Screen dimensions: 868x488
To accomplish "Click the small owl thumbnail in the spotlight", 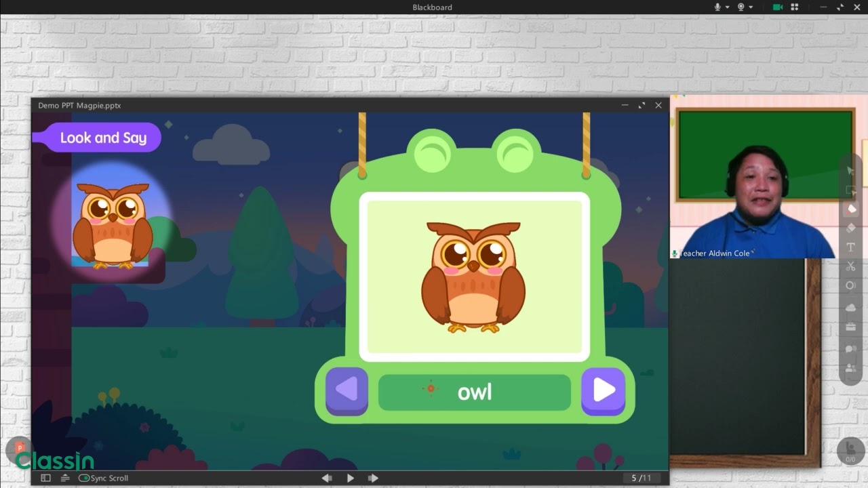I will [x=113, y=226].
